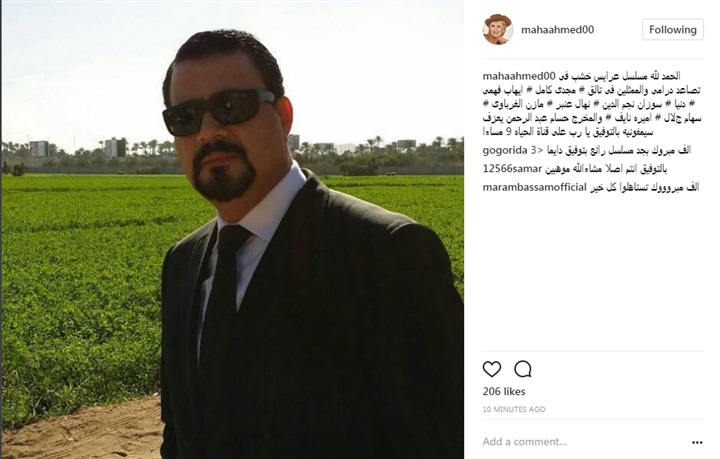Like the post with the heart icon

point(492,369)
